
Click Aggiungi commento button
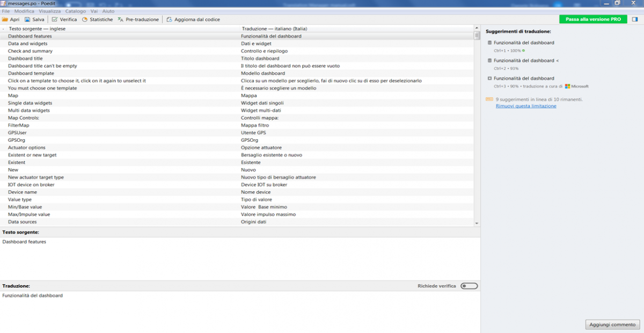[x=612, y=324]
